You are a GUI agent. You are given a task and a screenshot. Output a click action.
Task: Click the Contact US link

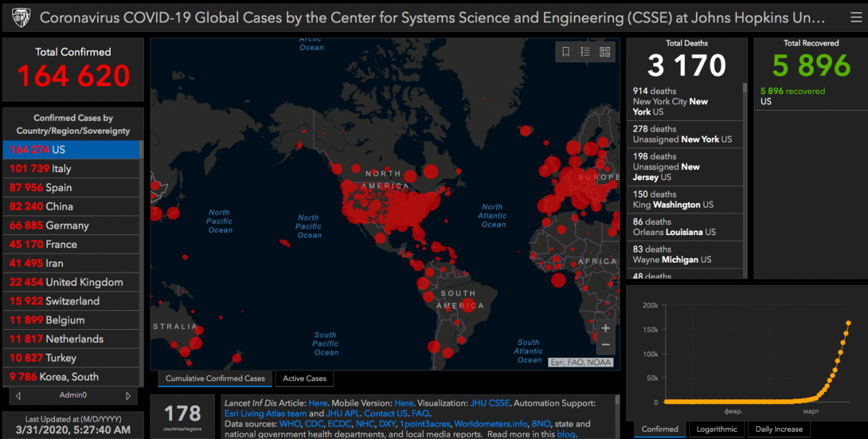pos(386,414)
